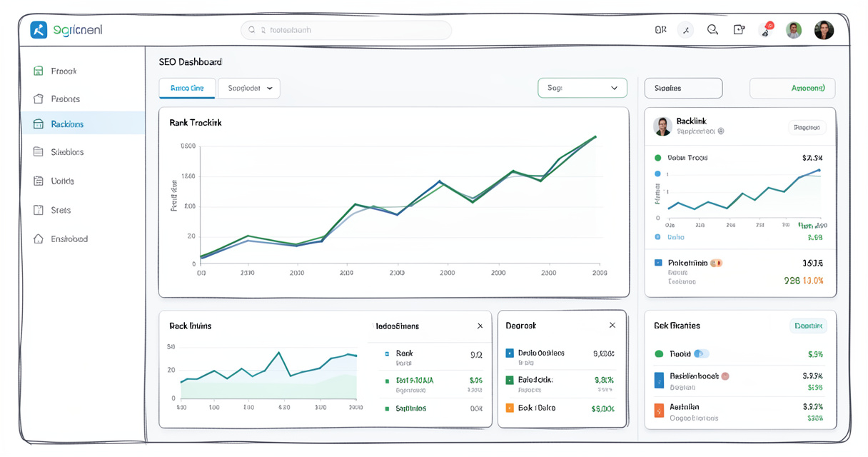Open search via the top-right magnifier icon

coord(712,30)
